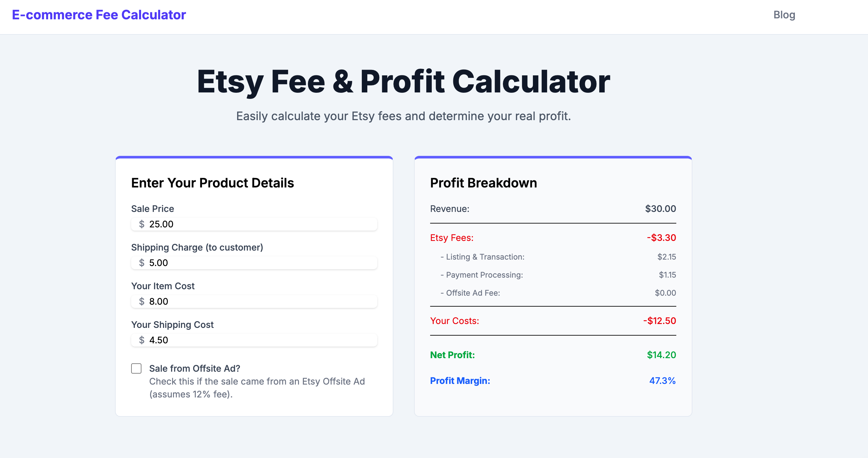Enable the "Sale from Offsite Ad?" checkbox
The image size is (868, 458).
tap(136, 369)
